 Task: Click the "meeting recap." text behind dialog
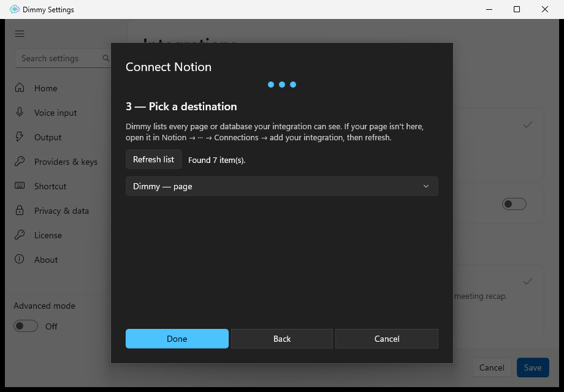pos(481,296)
